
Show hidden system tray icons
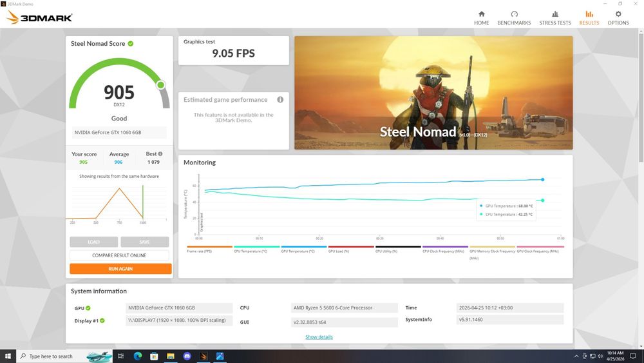(576, 357)
